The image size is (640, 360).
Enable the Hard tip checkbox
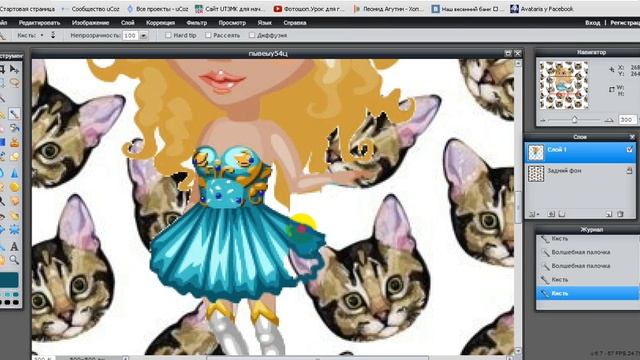coord(168,36)
